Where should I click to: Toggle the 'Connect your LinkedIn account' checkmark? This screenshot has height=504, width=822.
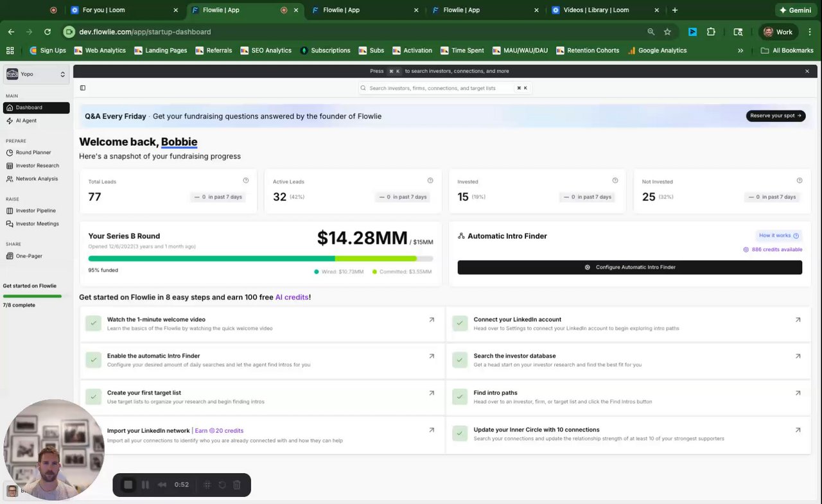(x=460, y=324)
